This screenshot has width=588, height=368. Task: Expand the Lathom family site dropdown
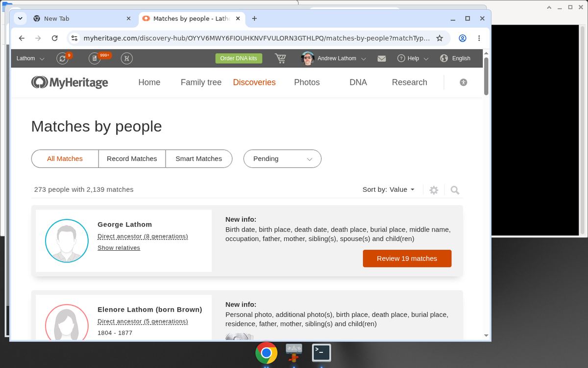tap(30, 58)
